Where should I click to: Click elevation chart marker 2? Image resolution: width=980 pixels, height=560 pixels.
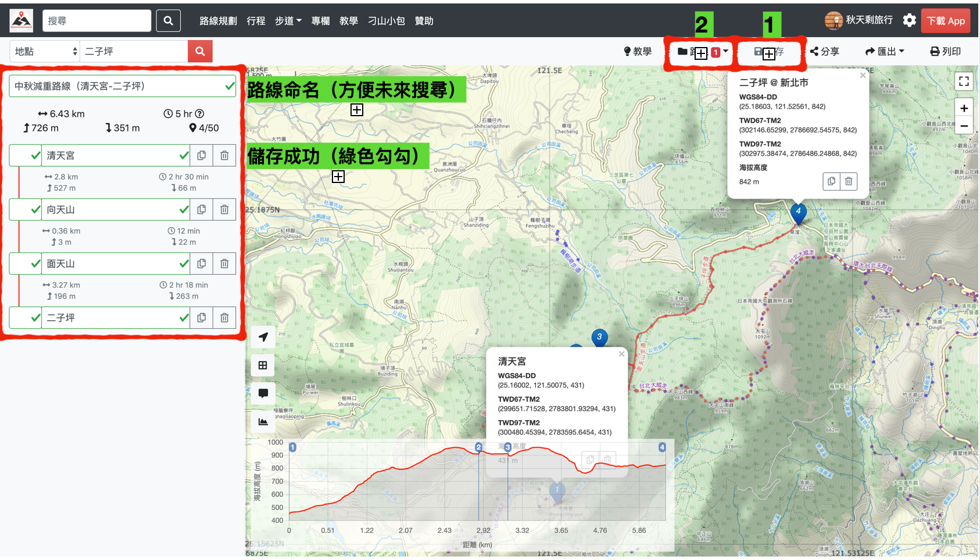click(478, 447)
